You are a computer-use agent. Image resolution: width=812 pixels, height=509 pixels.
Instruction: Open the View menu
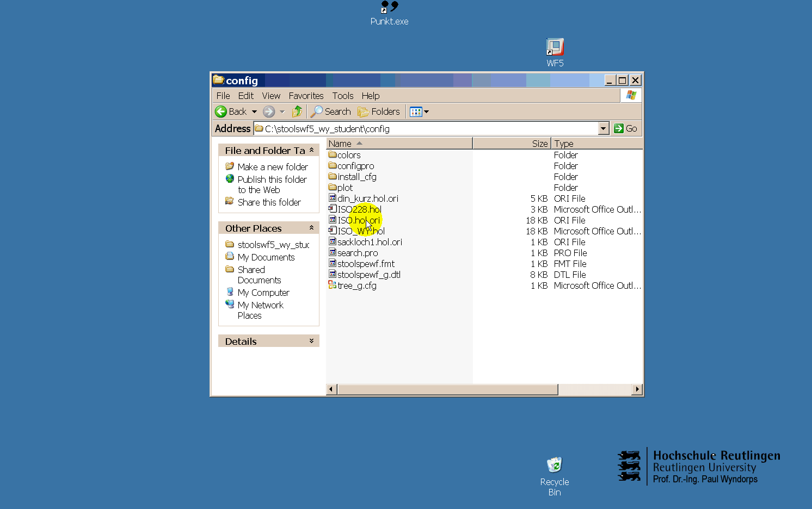(271, 96)
